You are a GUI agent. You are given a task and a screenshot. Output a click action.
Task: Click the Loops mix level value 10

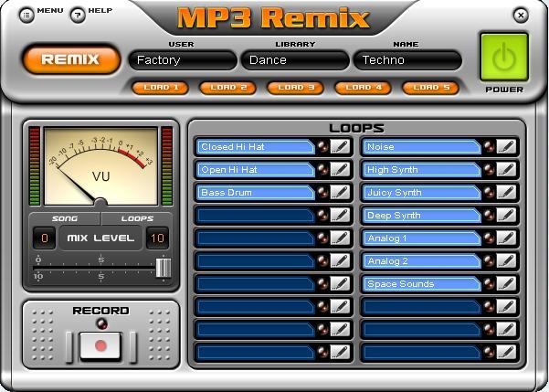[157, 238]
